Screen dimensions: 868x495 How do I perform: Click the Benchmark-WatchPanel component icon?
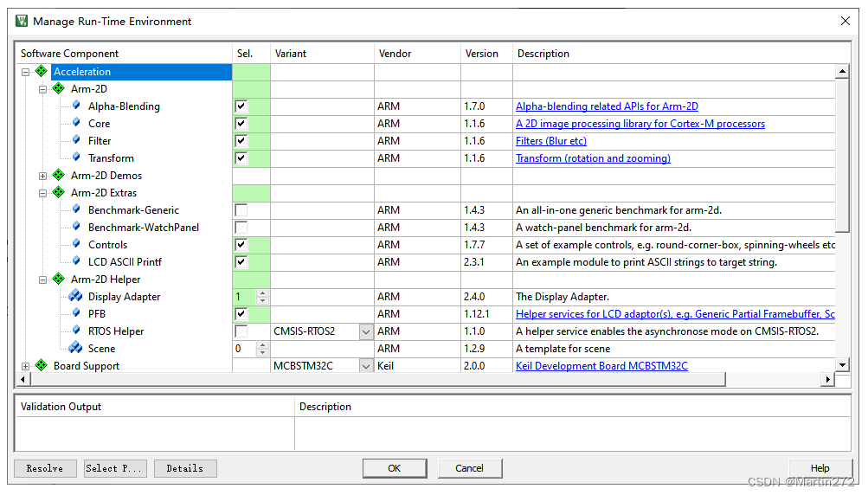click(x=76, y=227)
